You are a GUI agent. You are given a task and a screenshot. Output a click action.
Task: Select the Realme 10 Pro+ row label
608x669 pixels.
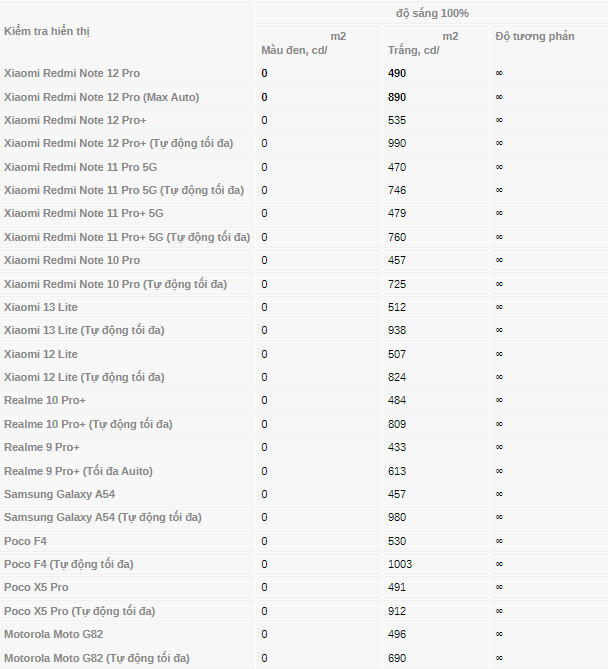pos(45,400)
